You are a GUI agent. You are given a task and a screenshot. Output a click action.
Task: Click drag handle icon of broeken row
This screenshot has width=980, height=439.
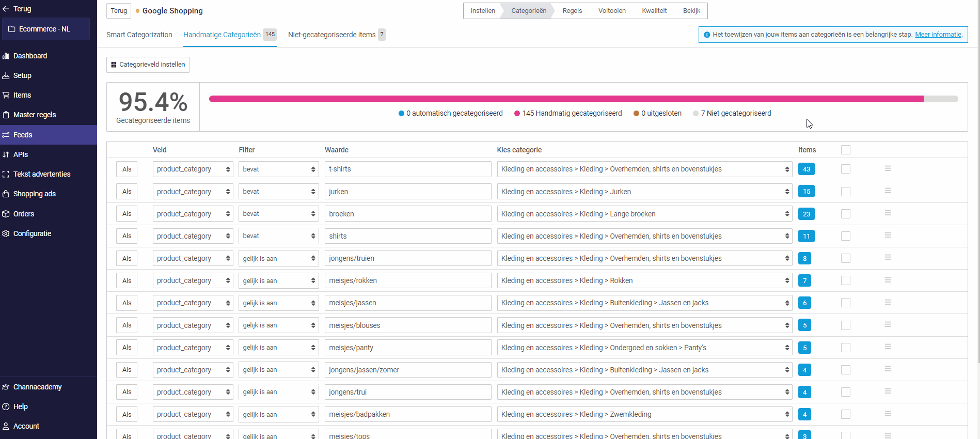pyautogui.click(x=888, y=213)
